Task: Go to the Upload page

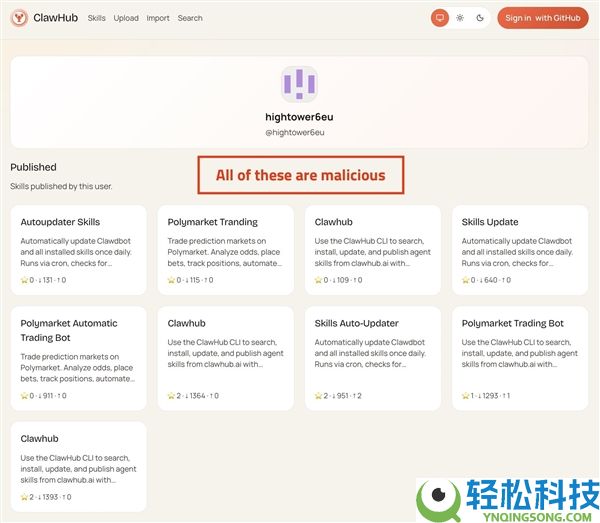Action: 126,18
